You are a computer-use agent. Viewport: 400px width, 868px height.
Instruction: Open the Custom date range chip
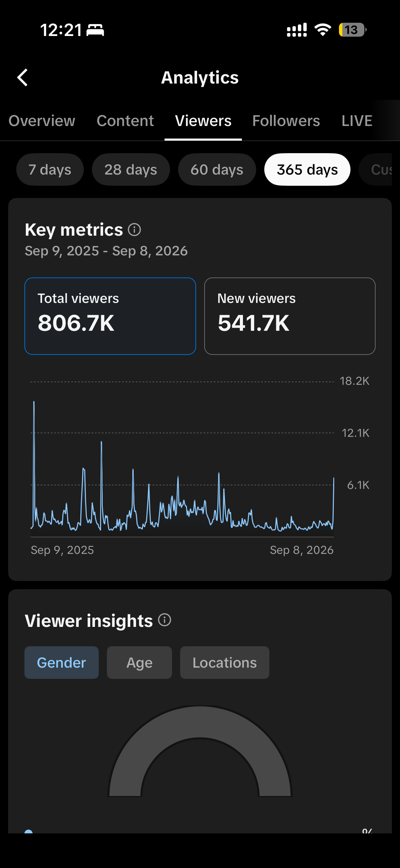[x=376, y=169]
